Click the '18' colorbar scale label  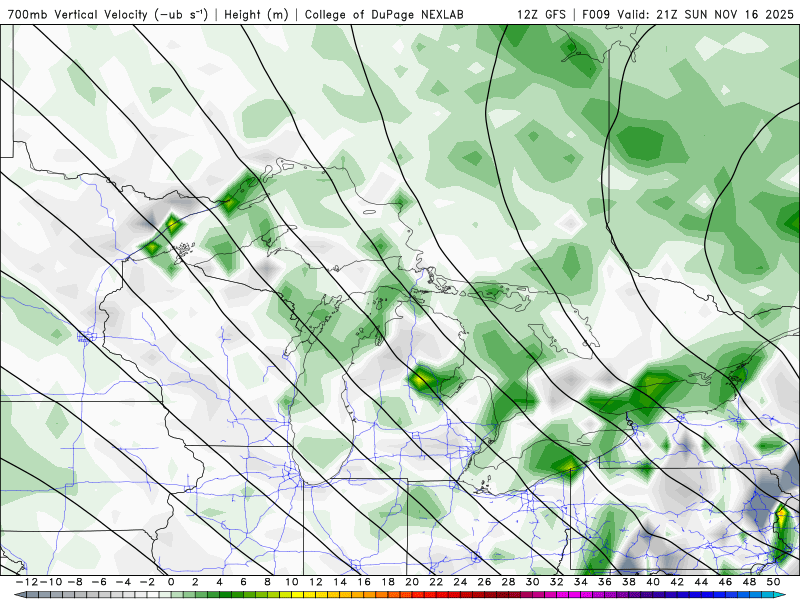click(388, 582)
